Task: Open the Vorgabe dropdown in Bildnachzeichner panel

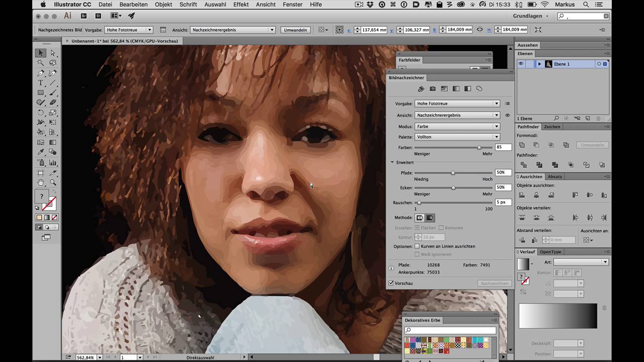Action: coord(457,104)
